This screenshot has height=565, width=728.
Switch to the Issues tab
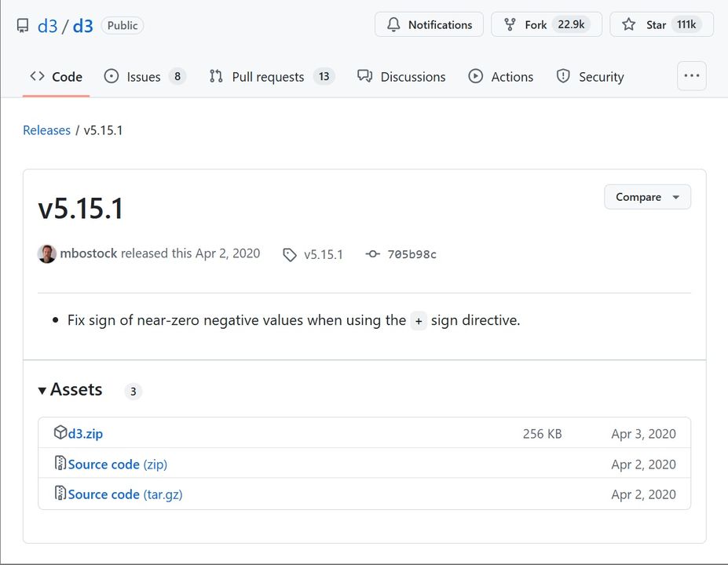coord(144,77)
